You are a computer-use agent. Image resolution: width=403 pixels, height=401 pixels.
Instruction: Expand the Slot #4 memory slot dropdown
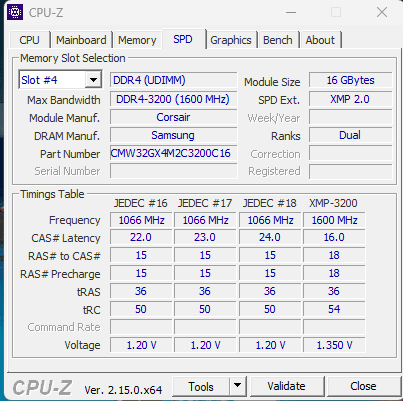click(x=93, y=80)
